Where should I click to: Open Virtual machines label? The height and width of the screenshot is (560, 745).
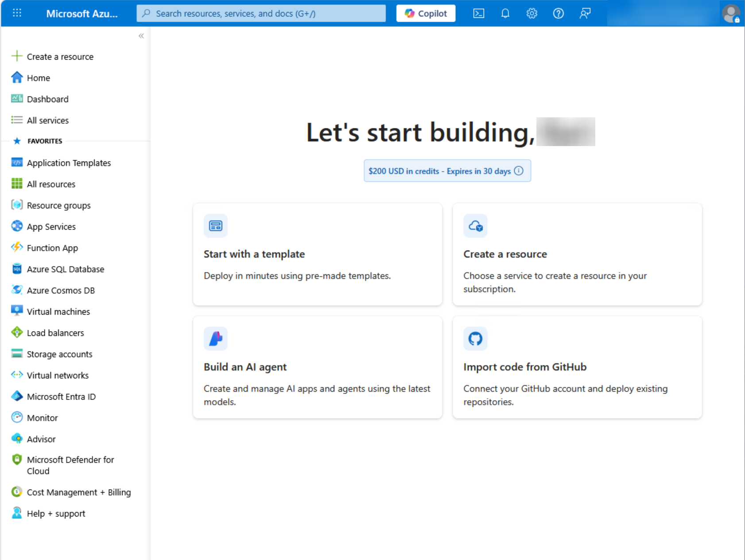[58, 312]
